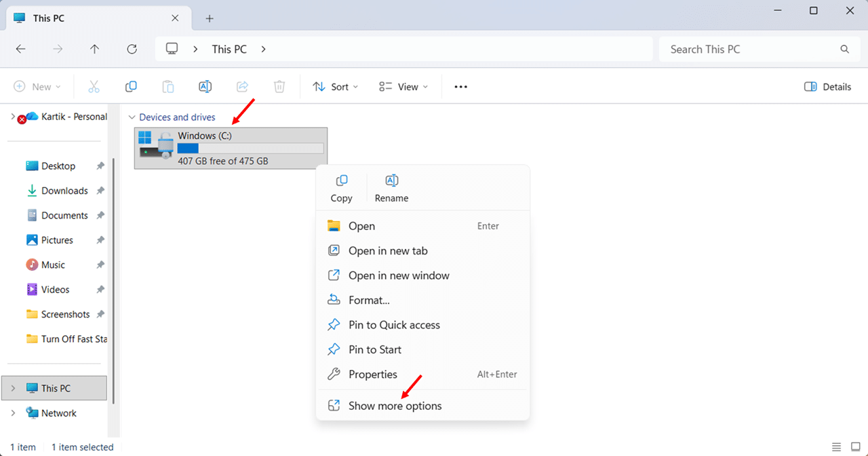Click the Refresh button in navigation bar

(132, 49)
